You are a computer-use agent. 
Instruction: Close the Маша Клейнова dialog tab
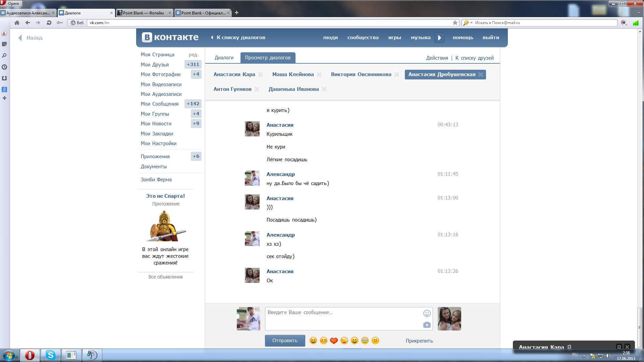(319, 74)
